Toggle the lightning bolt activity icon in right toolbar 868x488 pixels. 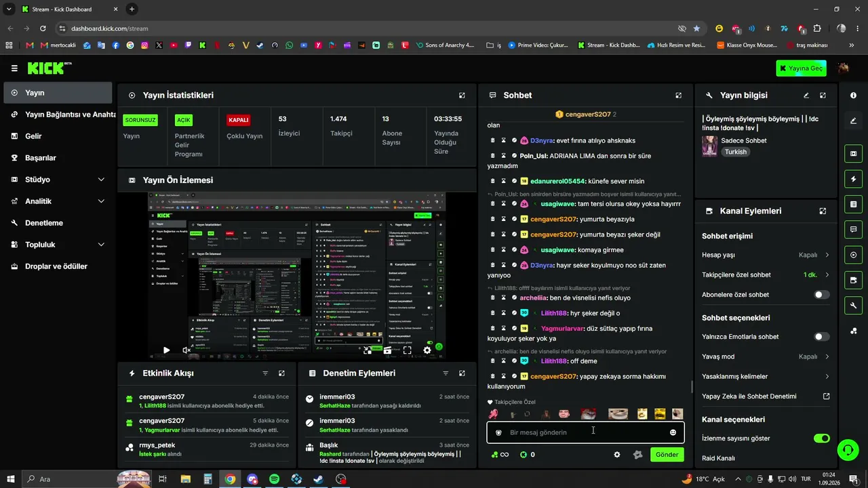click(x=853, y=179)
